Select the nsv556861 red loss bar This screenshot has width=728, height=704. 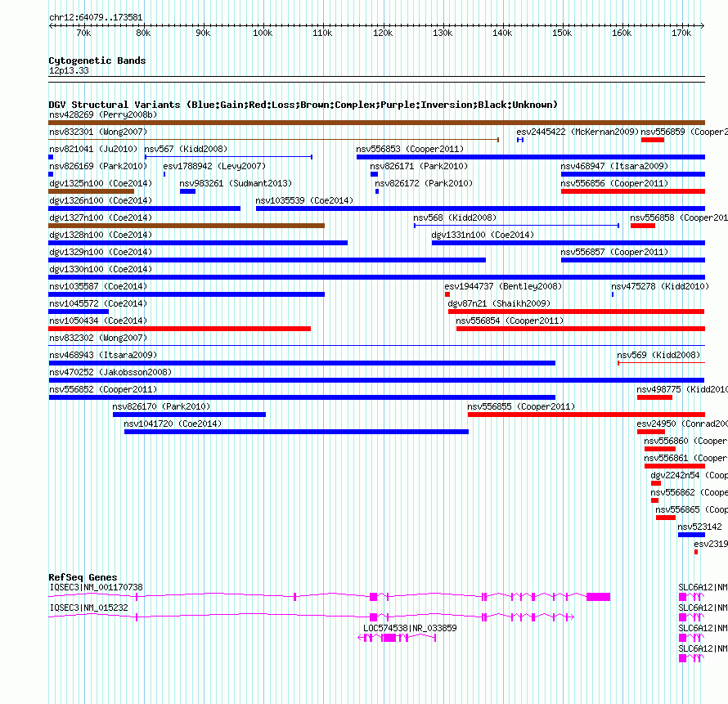point(675,466)
